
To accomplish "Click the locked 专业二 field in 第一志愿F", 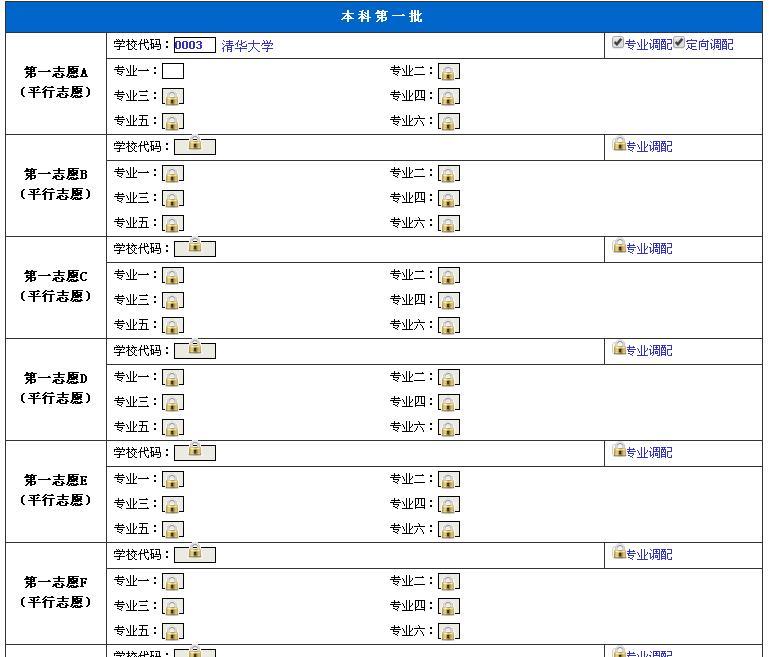I will tap(449, 581).
